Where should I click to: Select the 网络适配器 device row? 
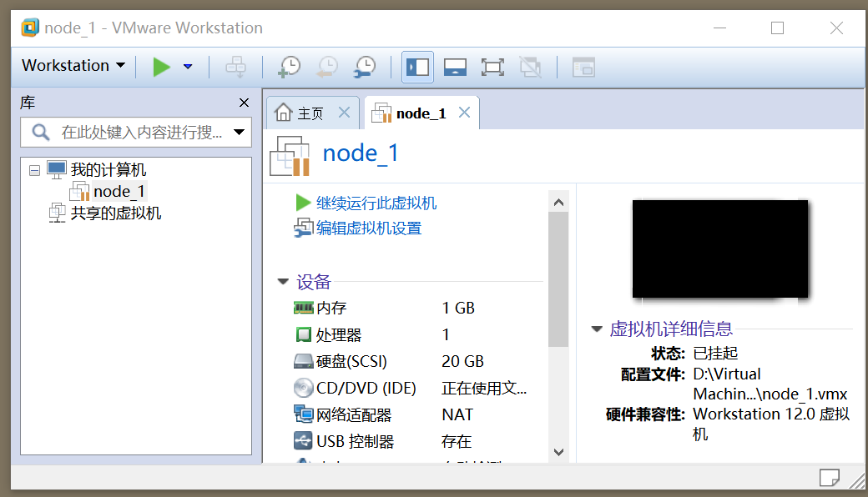tap(410, 414)
